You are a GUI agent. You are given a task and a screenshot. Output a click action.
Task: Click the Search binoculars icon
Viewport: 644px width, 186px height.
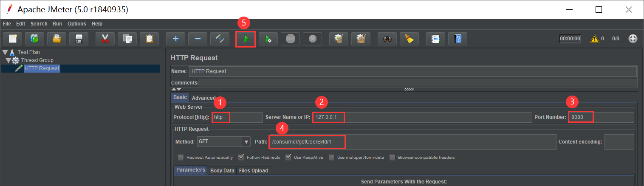click(x=387, y=39)
